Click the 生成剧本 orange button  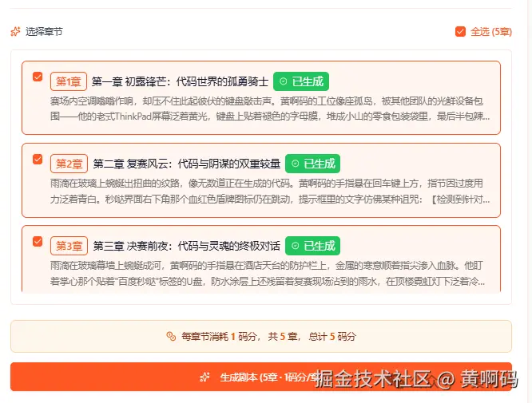[261, 377]
